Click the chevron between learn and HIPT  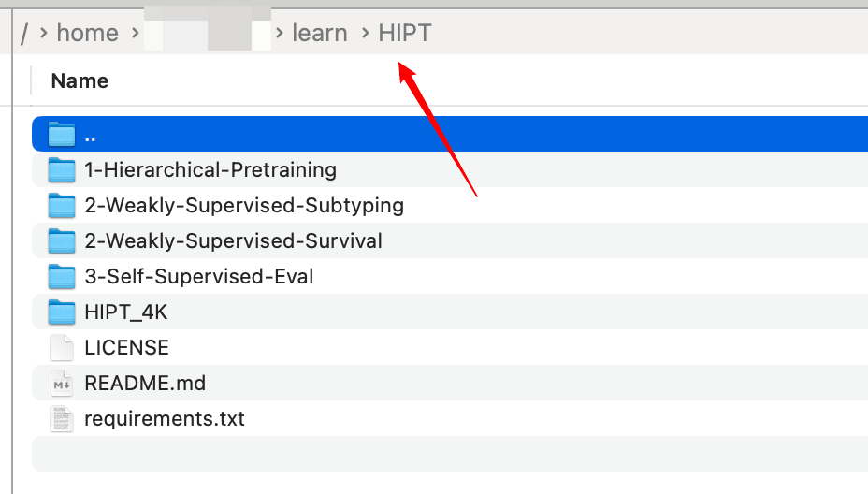[363, 34]
